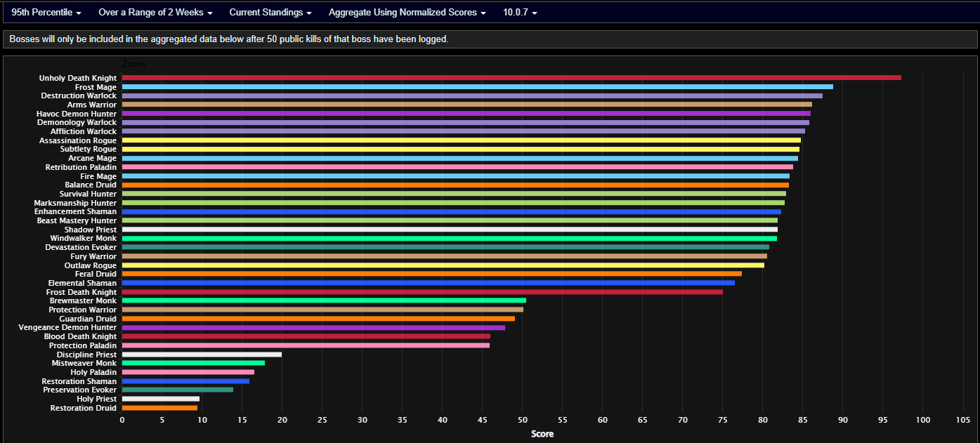Click the 'Discipline Priest' axis label
980x443 pixels.
87,355
